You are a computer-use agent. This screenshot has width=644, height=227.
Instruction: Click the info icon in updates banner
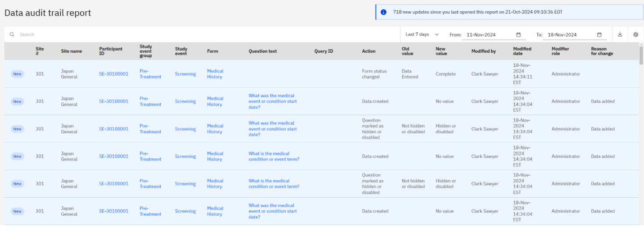(x=383, y=12)
